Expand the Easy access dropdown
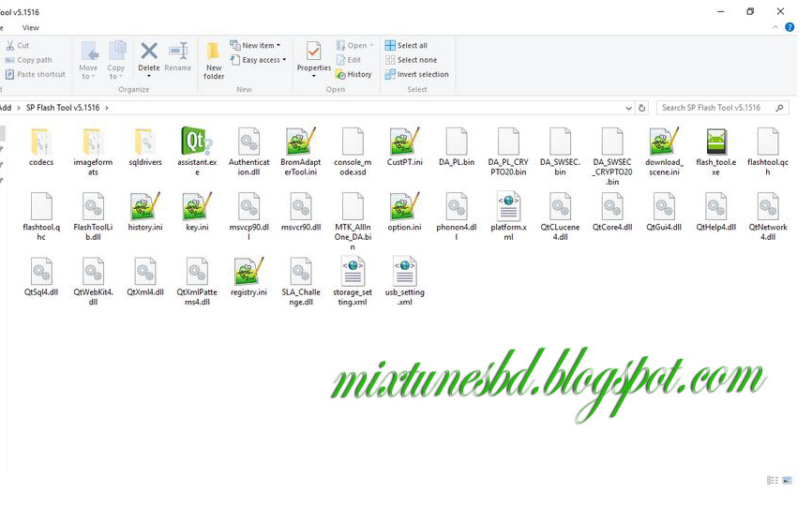The image size is (812, 506). point(258,60)
